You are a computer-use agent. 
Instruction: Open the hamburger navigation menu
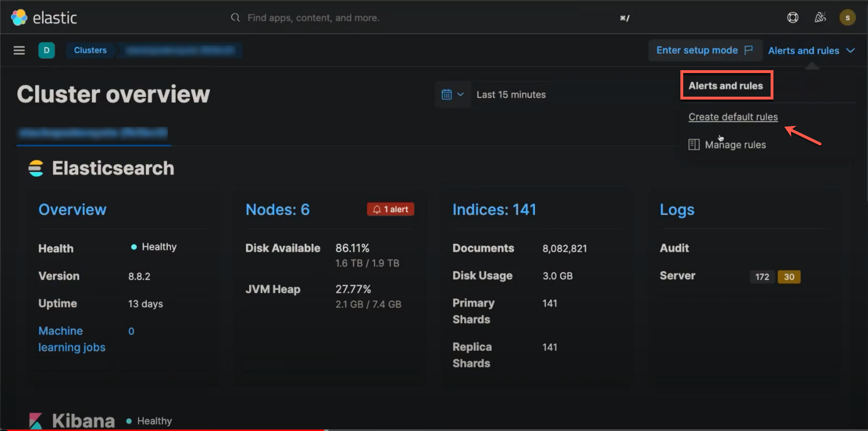pyautogui.click(x=18, y=50)
